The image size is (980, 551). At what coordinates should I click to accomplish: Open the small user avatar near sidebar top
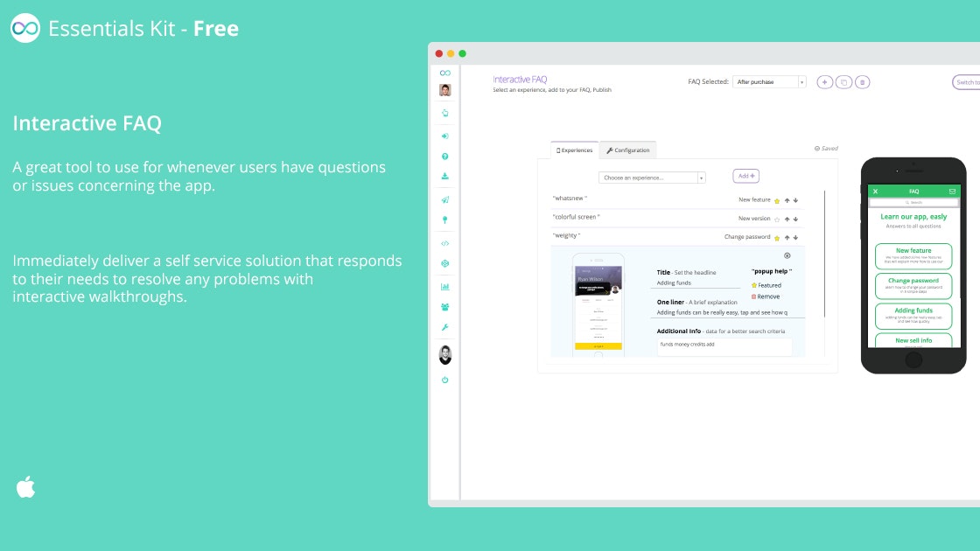click(x=445, y=90)
